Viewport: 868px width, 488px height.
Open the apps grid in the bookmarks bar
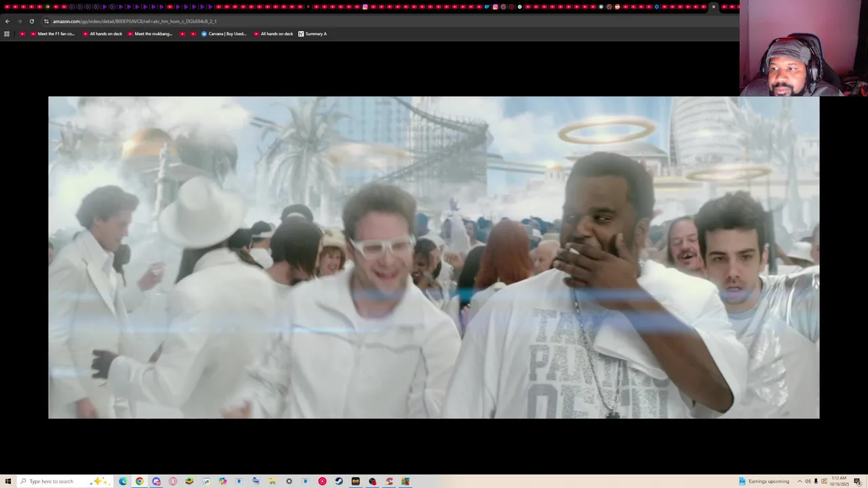point(7,34)
